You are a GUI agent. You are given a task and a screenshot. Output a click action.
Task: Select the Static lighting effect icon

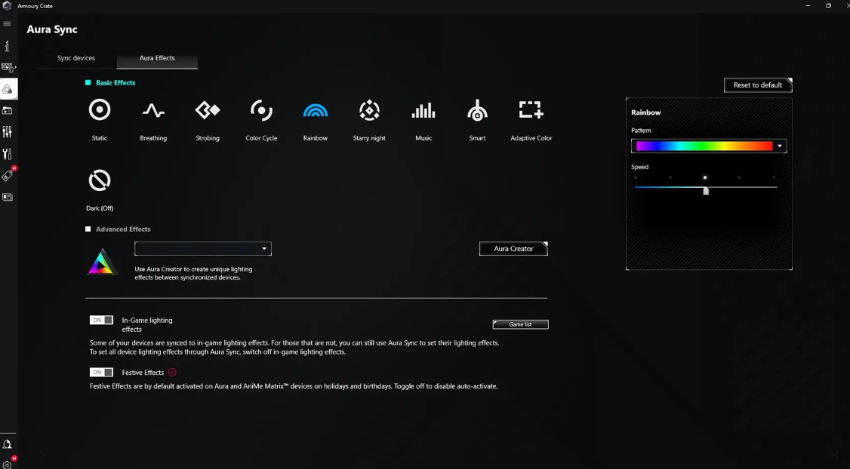click(99, 110)
